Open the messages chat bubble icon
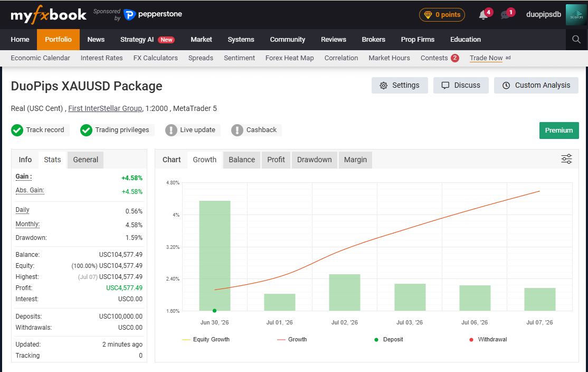 pos(506,15)
